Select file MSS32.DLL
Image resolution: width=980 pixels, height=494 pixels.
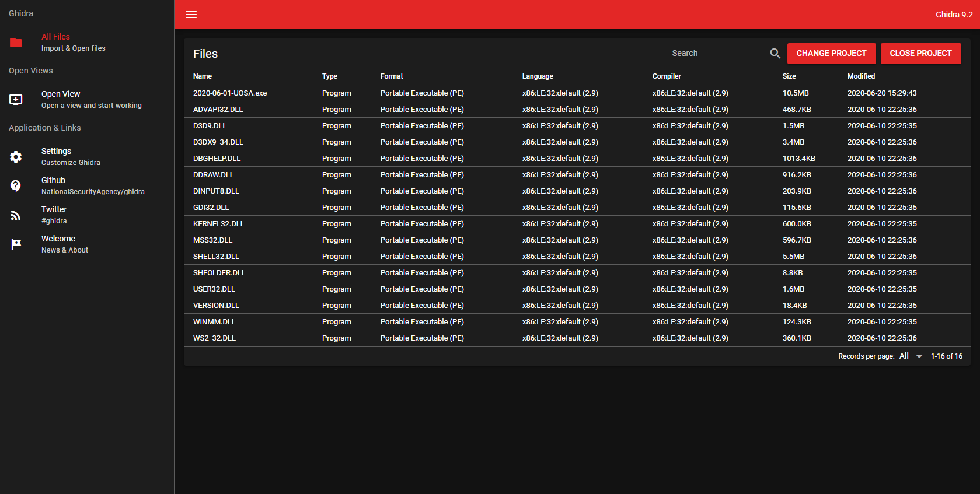pyautogui.click(x=212, y=240)
